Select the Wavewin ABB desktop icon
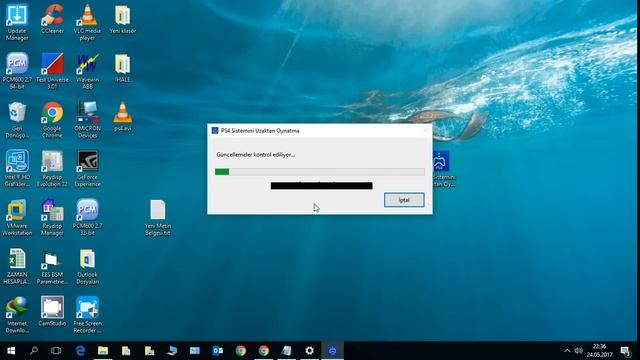The height and width of the screenshot is (360, 640). click(87, 71)
